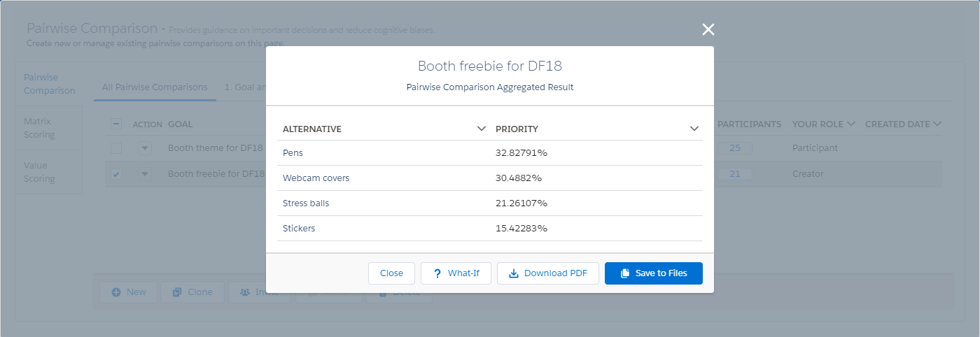Open the What-If analysis
The image size is (980, 337).
[456, 273]
